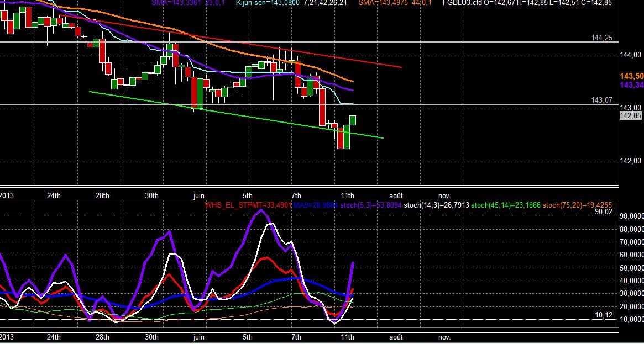Click the last green candlestick on the chart

click(x=352, y=120)
